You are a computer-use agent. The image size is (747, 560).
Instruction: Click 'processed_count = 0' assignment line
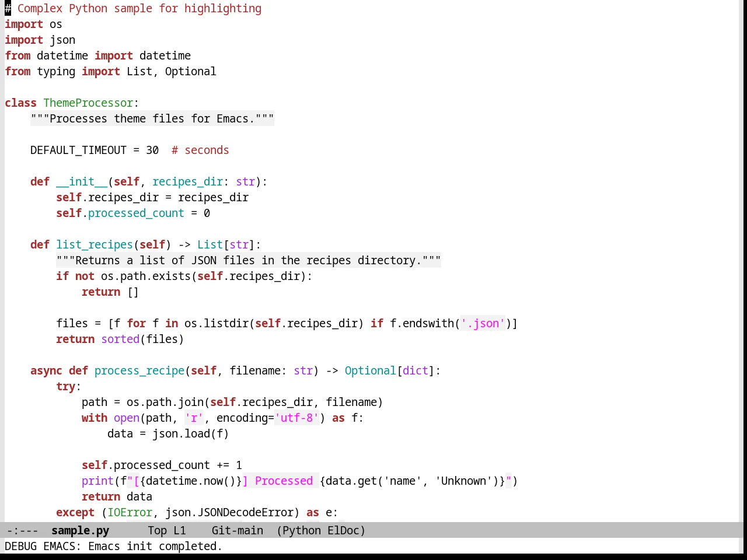[133, 213]
